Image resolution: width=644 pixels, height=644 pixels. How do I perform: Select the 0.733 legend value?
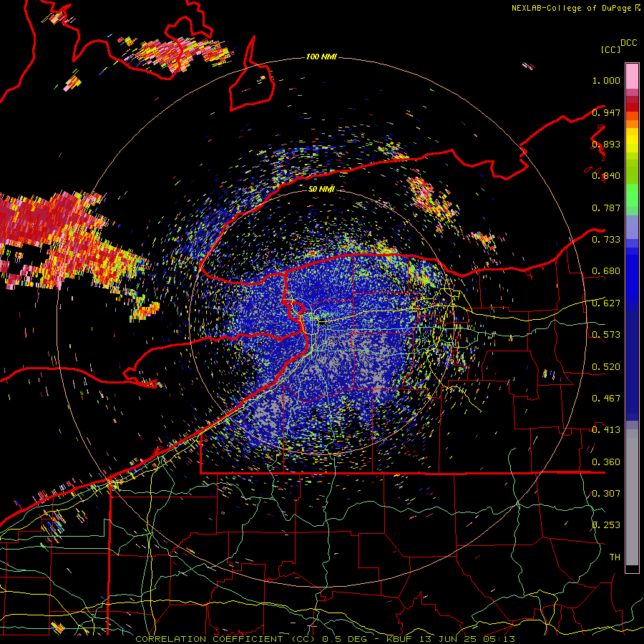[x=606, y=240]
